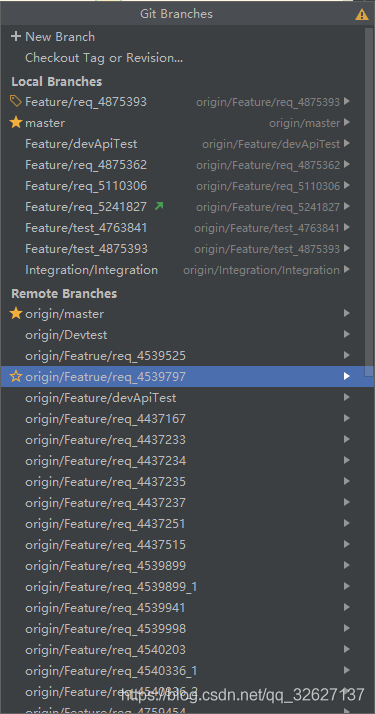
Task: Select local branch Feature/req_4875393
Action: coord(86,102)
